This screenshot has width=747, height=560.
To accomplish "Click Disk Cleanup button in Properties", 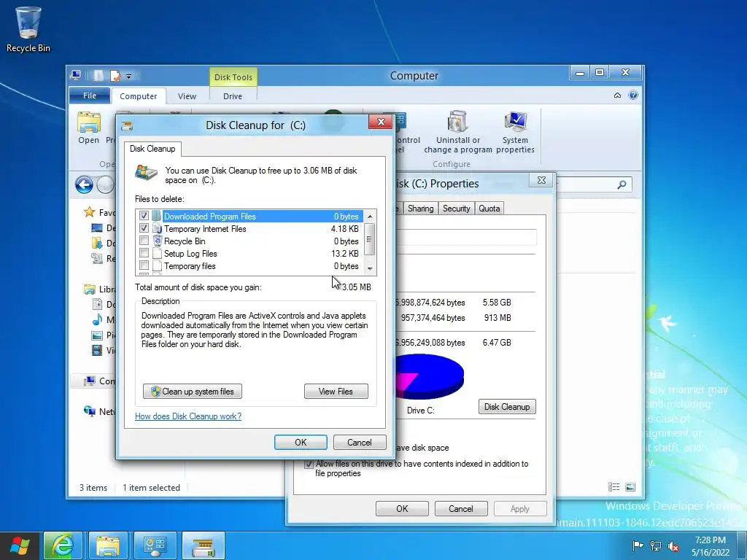I will tap(507, 407).
